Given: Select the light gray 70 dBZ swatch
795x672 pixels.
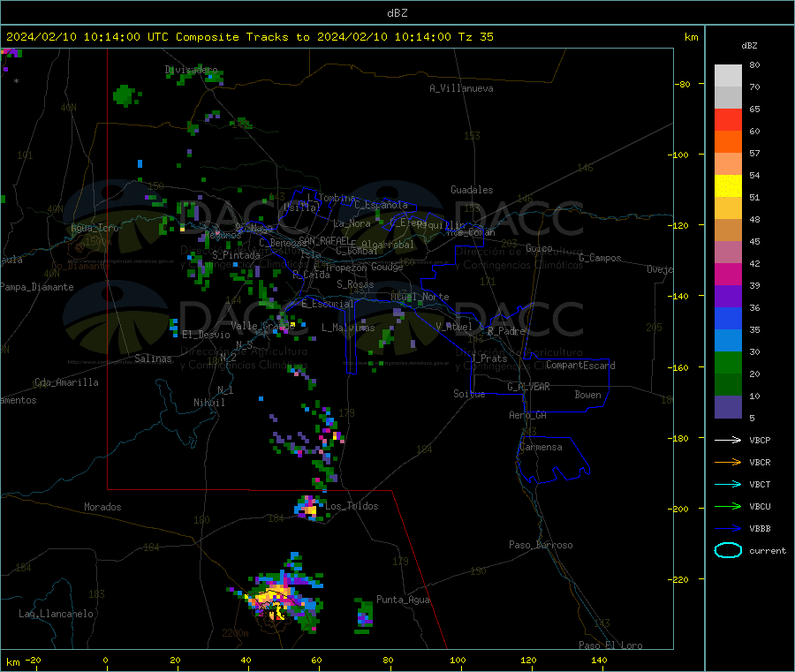Looking at the screenshot, I should click(728, 76).
